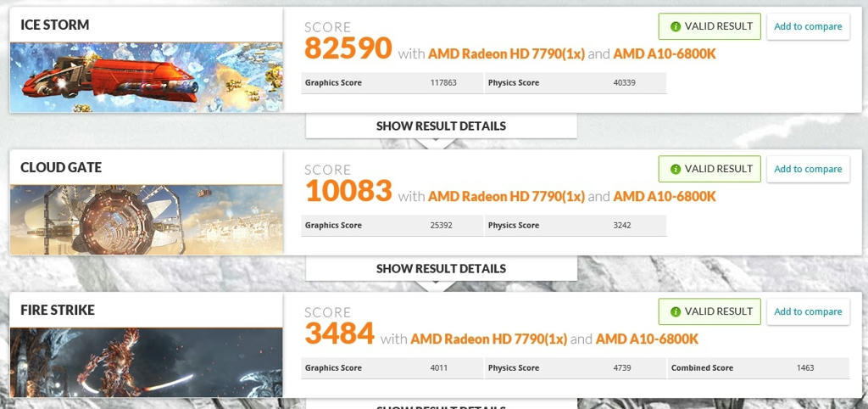Click the Cloud Gate space station thumbnail

(x=146, y=220)
